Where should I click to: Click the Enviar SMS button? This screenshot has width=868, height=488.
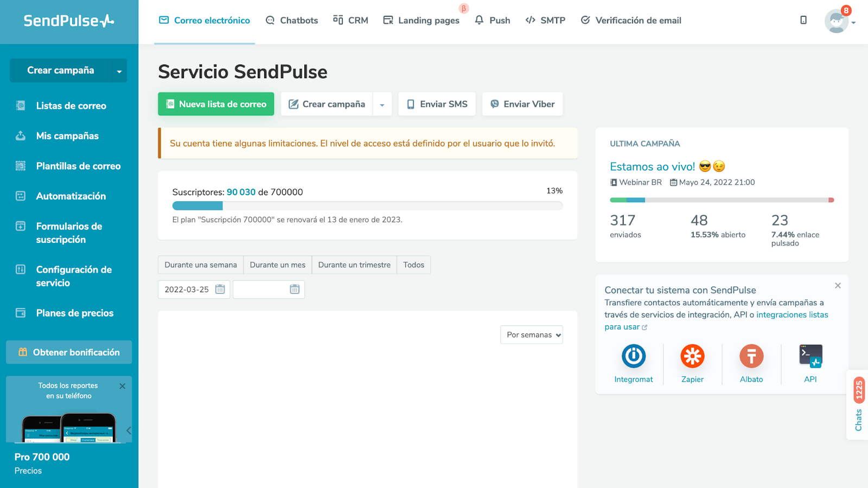[x=437, y=104]
